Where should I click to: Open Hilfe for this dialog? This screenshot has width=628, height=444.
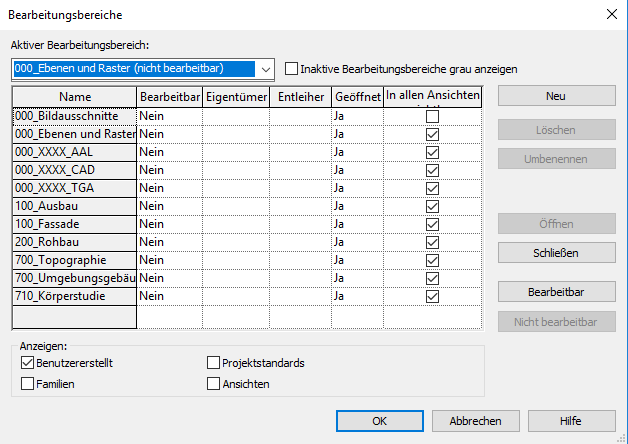click(x=571, y=421)
